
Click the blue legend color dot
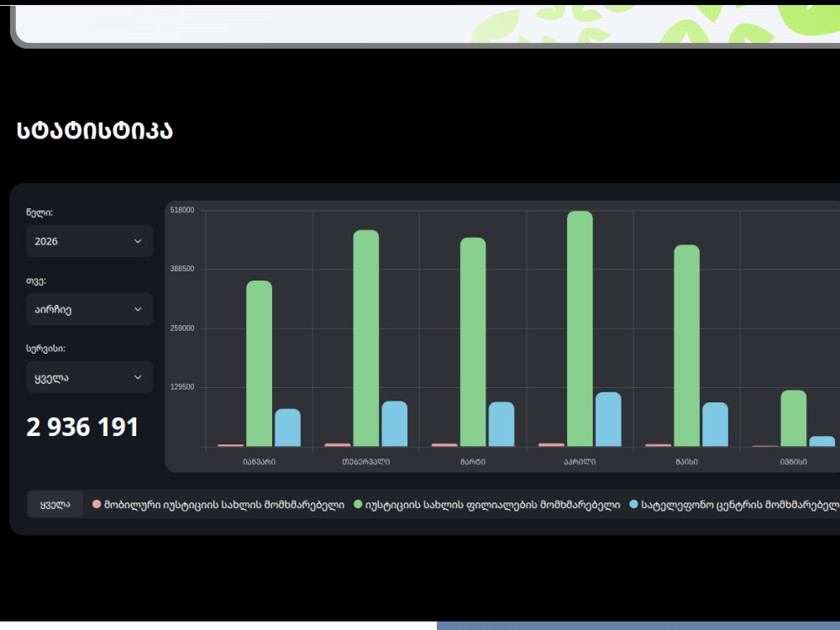633,504
